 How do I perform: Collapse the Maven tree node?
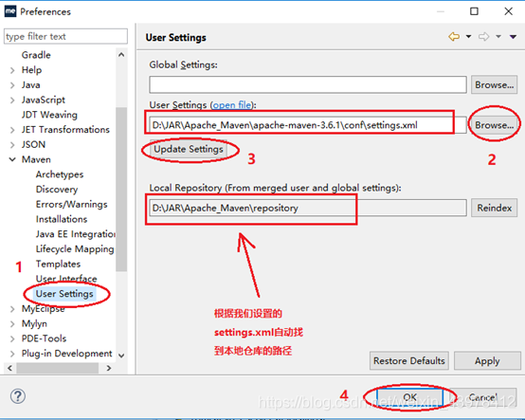tap(12, 159)
